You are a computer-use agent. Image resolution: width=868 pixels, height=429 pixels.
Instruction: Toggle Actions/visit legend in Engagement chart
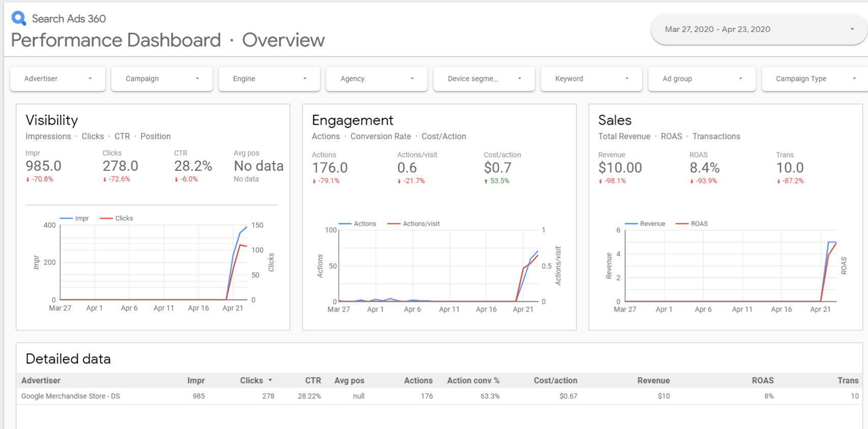tap(414, 224)
